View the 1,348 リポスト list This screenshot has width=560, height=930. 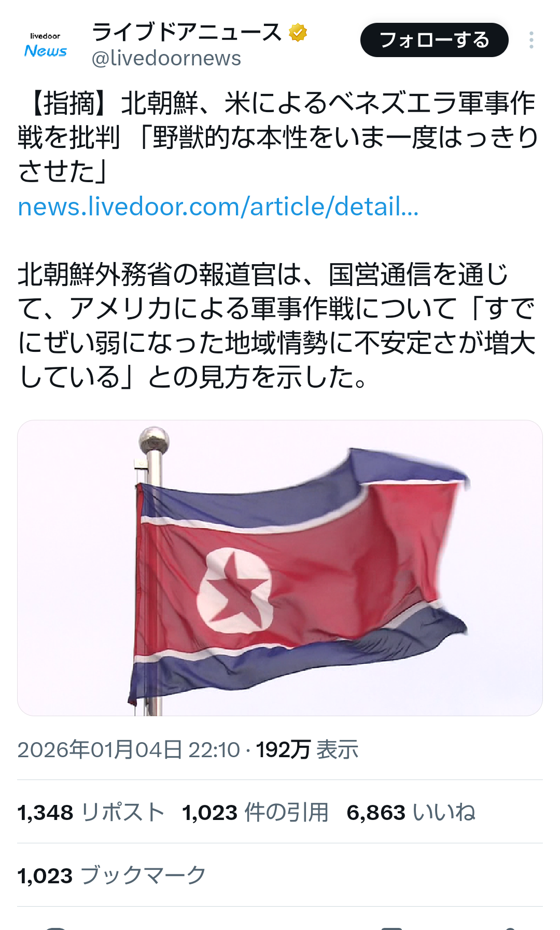tap(91, 812)
